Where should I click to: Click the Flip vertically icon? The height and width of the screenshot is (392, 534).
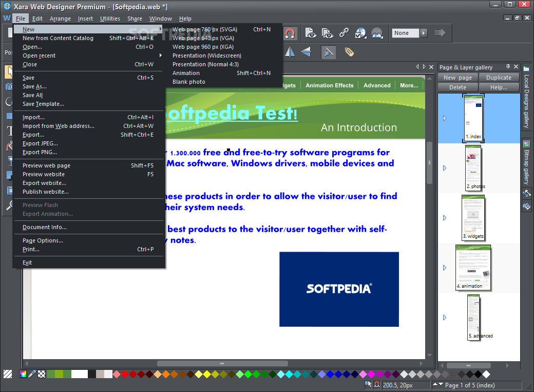click(x=306, y=52)
